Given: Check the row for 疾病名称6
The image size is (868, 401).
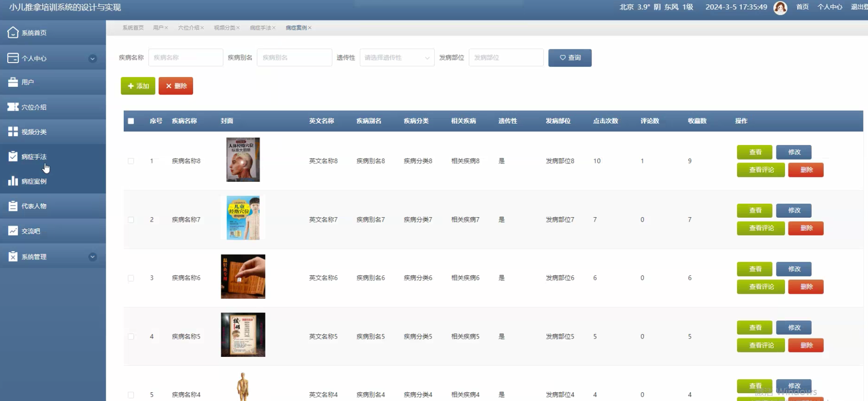Looking at the screenshot, I should tap(131, 278).
